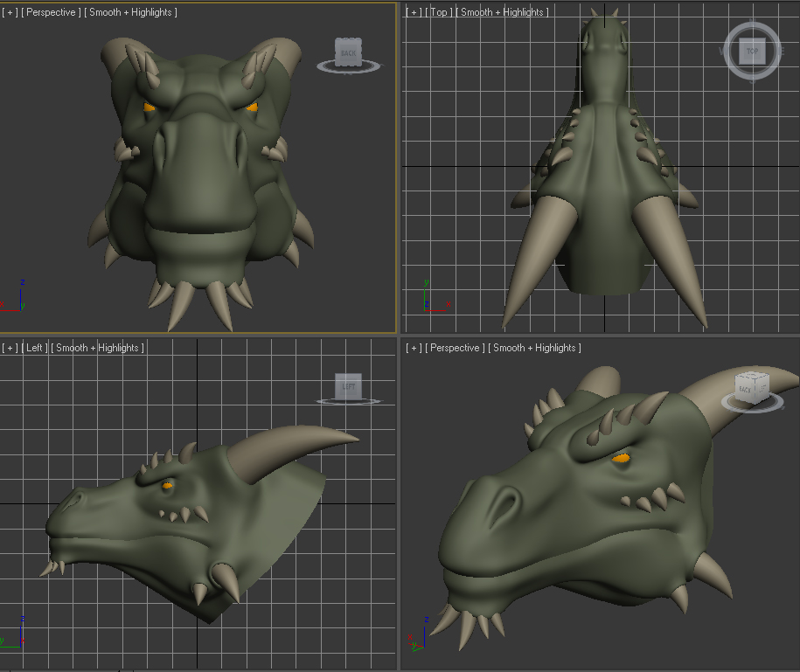Open the [+] menu of the inactive Perspective viewport
This screenshot has width=800, height=672.
[414, 348]
